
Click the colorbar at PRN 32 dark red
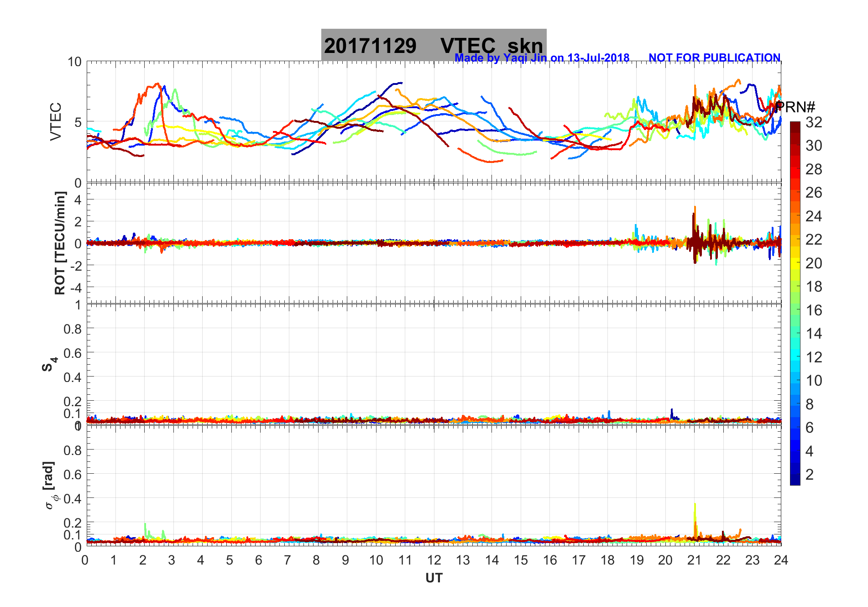tap(795, 127)
